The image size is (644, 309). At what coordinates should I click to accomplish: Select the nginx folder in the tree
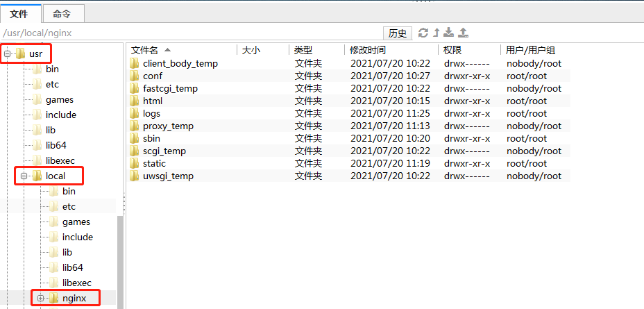(74, 299)
